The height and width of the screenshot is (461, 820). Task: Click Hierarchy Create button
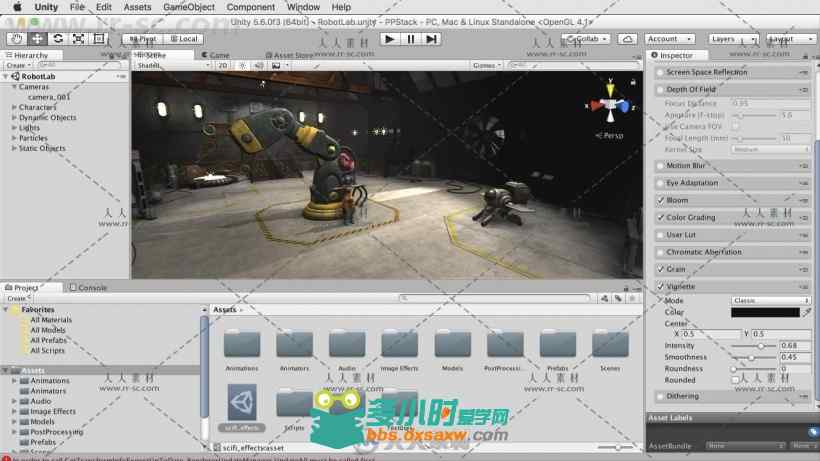[18, 65]
